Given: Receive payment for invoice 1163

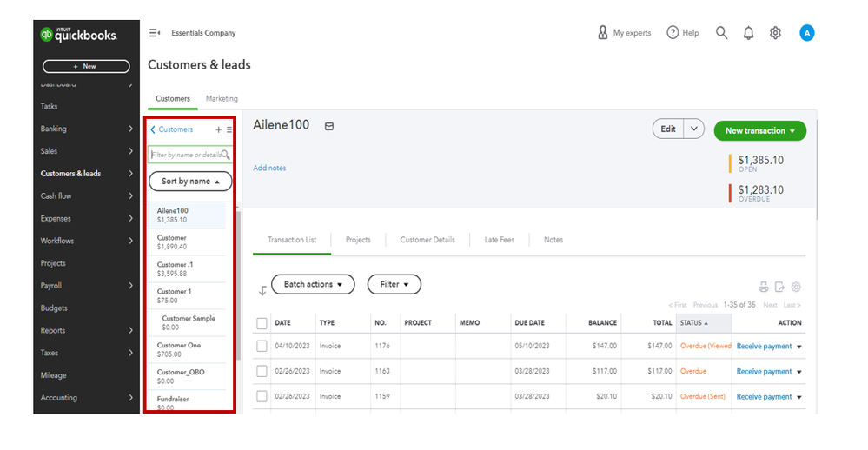Looking at the screenshot, I should (764, 372).
